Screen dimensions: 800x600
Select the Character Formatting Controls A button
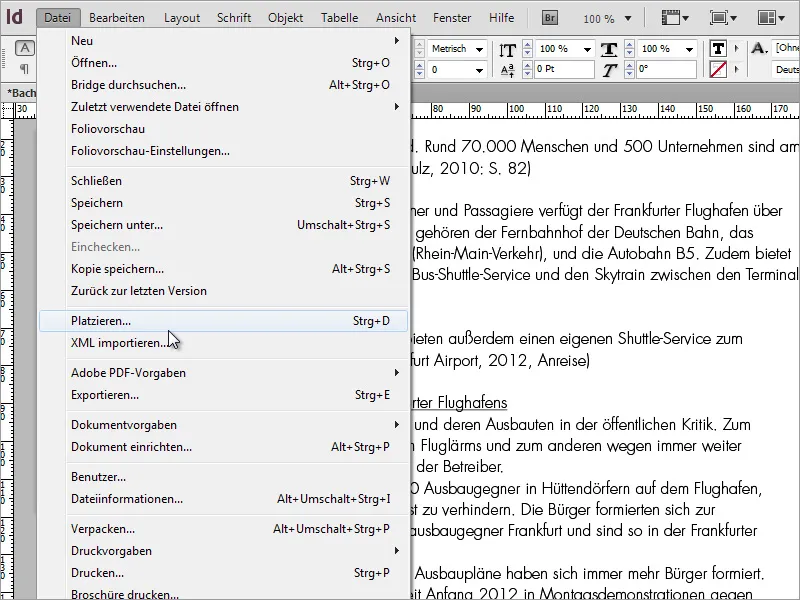(24, 48)
